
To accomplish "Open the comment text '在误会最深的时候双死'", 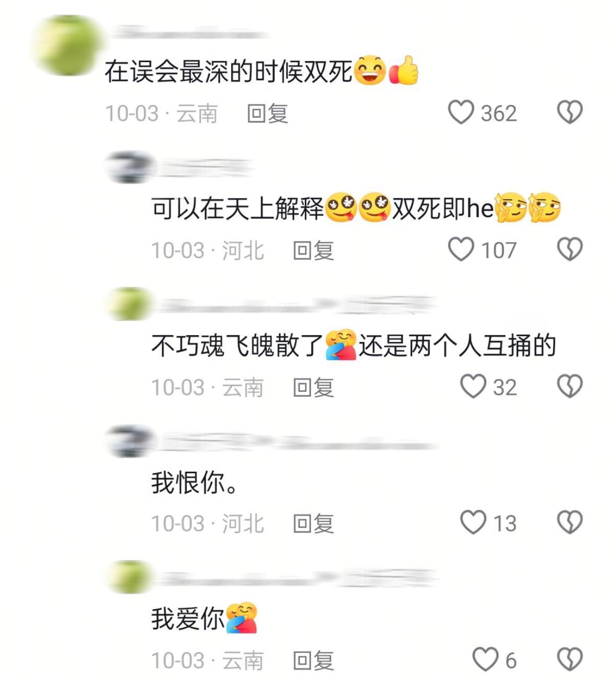I will 229,72.
